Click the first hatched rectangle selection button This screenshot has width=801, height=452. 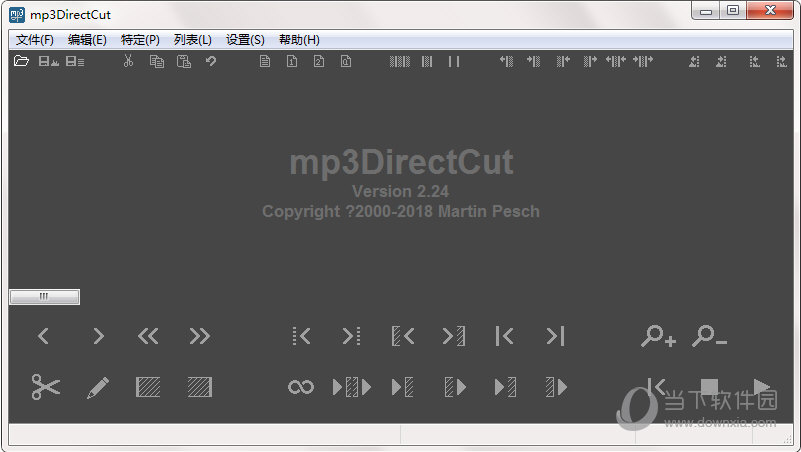point(148,387)
